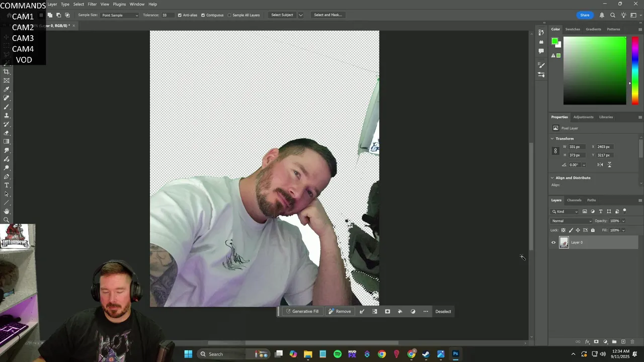Open layer Kind filter dropdown
The image size is (644, 362).
(x=565, y=212)
